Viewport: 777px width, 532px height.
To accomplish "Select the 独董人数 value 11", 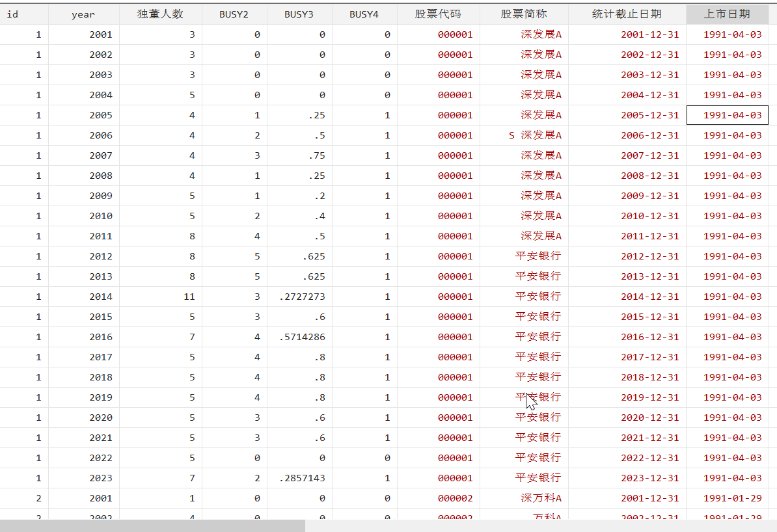I will [x=161, y=297].
